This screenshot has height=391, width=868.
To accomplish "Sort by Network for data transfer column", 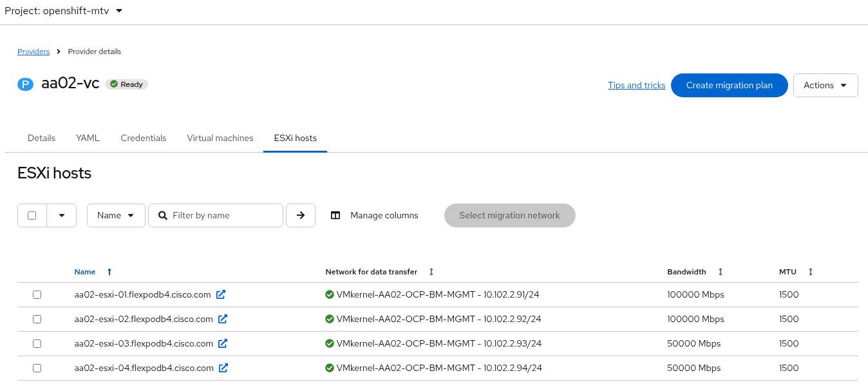I will click(x=431, y=272).
